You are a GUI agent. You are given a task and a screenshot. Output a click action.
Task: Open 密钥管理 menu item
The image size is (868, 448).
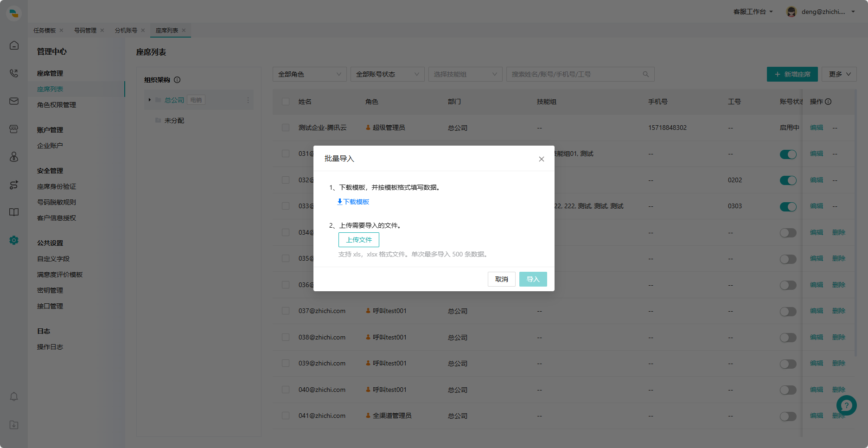coord(50,290)
